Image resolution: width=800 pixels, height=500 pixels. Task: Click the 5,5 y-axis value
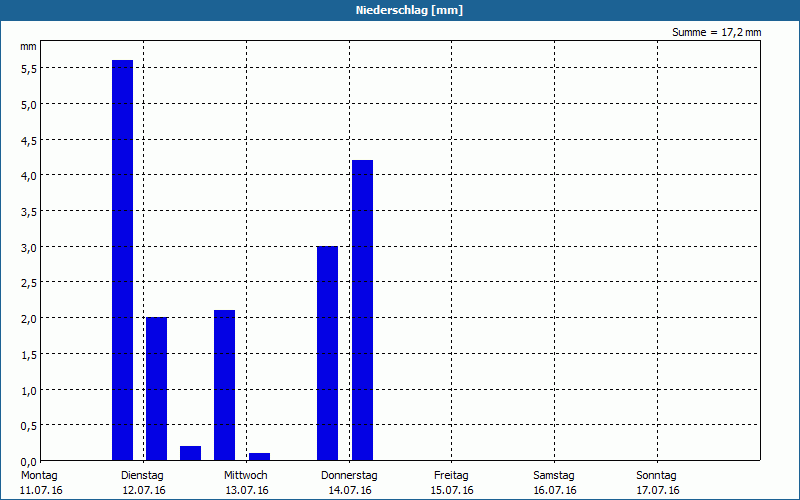point(29,69)
